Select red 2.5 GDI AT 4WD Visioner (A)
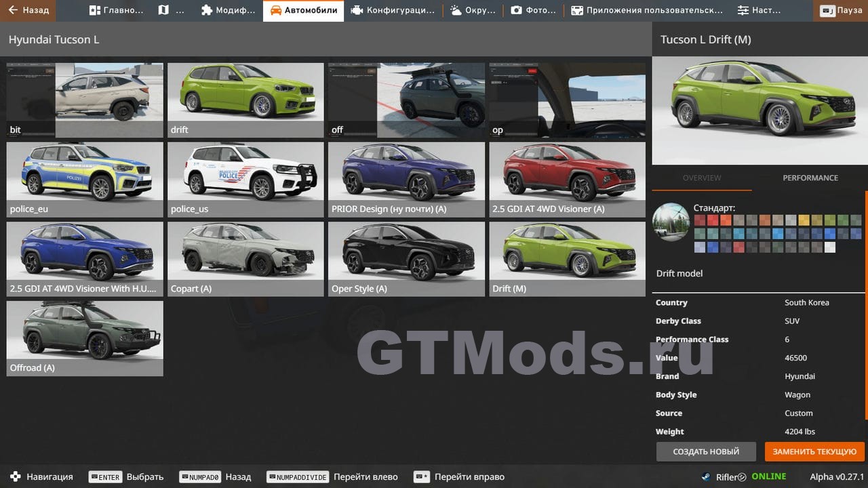The image size is (868, 488). (567, 180)
